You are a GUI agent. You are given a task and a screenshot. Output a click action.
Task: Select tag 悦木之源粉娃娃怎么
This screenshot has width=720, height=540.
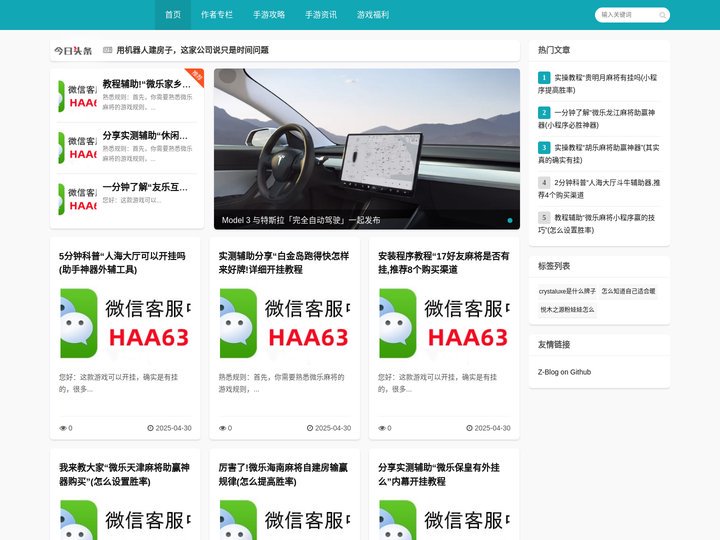point(567,309)
